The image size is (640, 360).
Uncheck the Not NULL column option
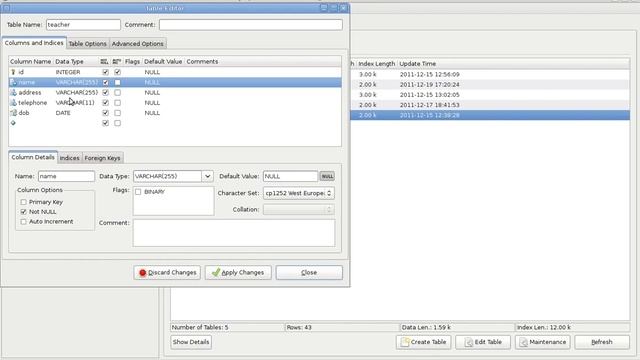pyautogui.click(x=23, y=212)
